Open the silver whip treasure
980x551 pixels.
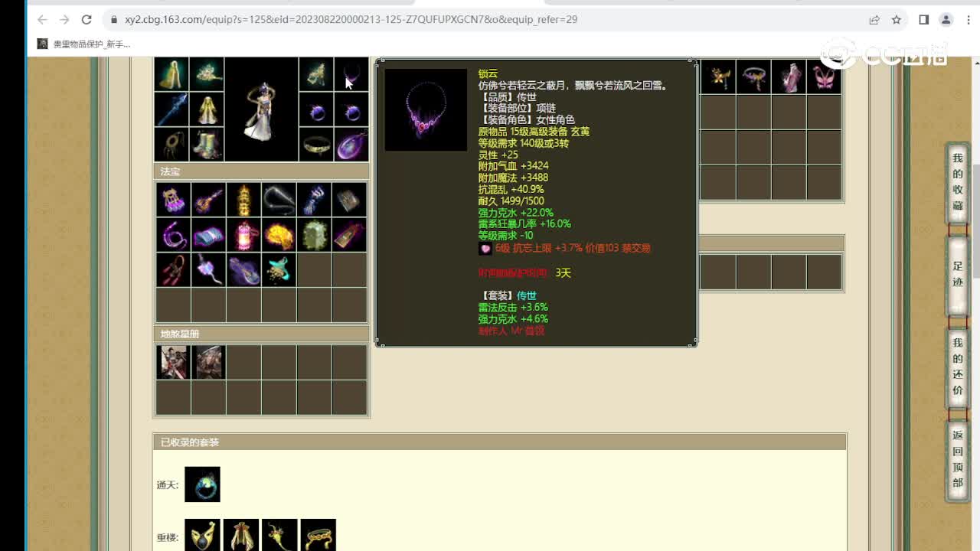[279, 200]
